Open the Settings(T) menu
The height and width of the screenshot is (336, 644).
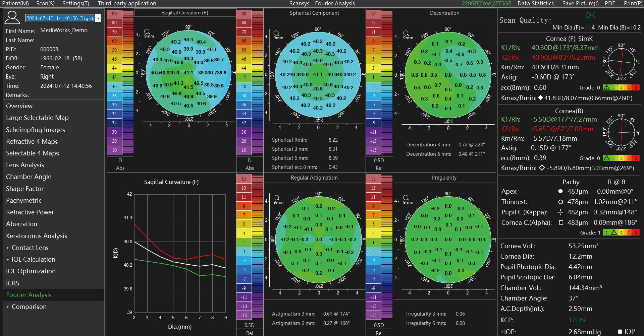pos(76,3)
